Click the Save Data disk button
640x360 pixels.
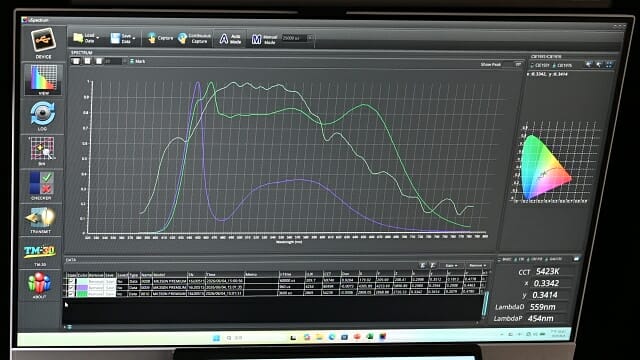point(122,38)
